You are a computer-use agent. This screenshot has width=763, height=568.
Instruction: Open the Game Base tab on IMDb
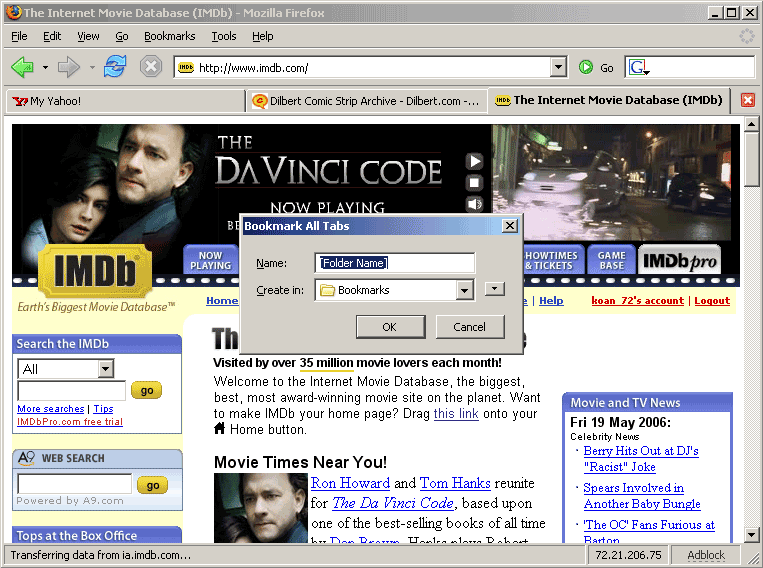point(611,260)
